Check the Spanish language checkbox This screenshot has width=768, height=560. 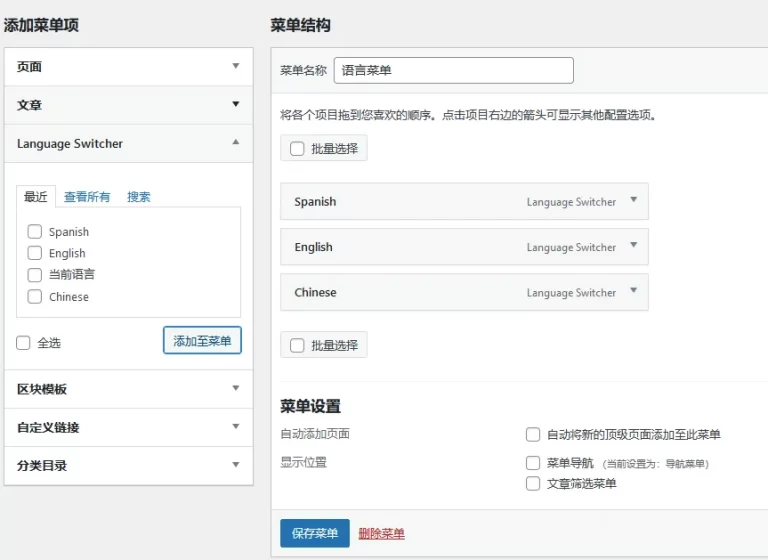point(35,231)
